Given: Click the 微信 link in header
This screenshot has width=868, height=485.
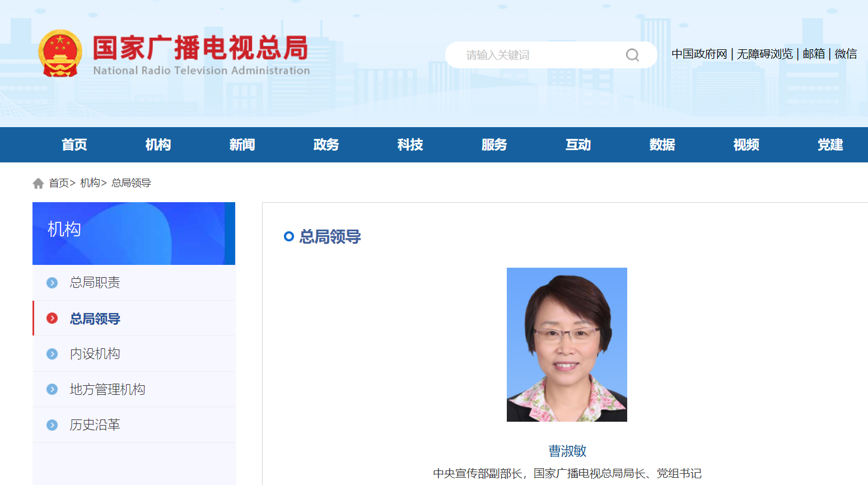Looking at the screenshot, I should point(846,54).
